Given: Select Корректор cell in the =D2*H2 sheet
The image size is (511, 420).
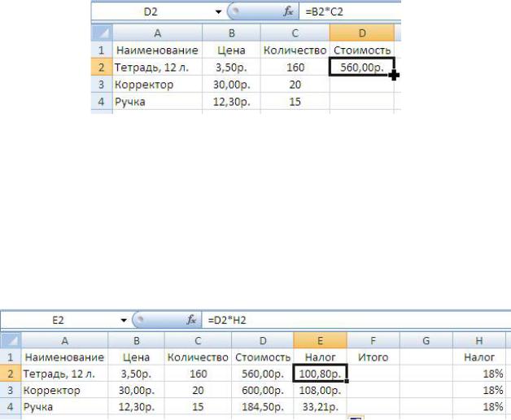Looking at the screenshot, I should click(x=64, y=390).
